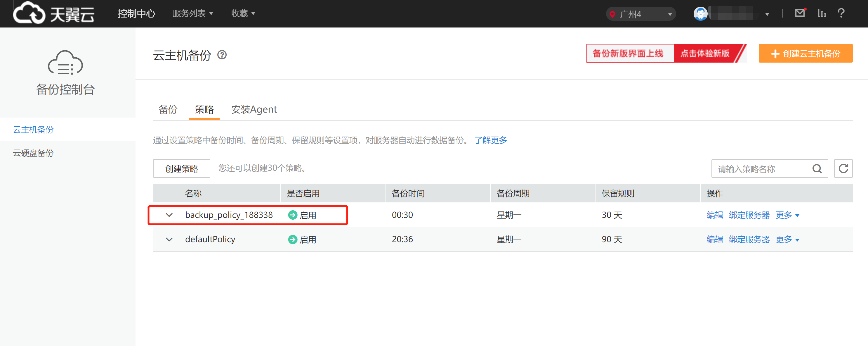Click the 保留规则 column header
This screenshot has height=346, width=868.
pyautogui.click(x=618, y=193)
